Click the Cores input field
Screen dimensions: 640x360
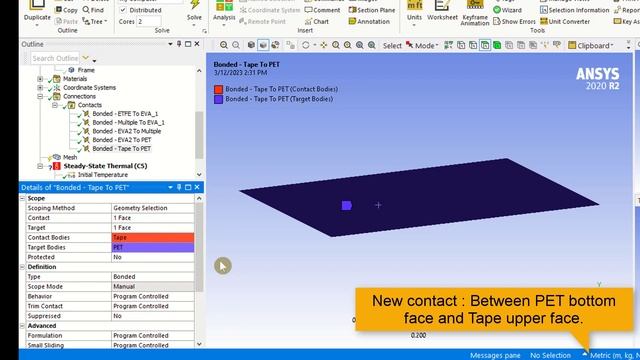(x=149, y=22)
